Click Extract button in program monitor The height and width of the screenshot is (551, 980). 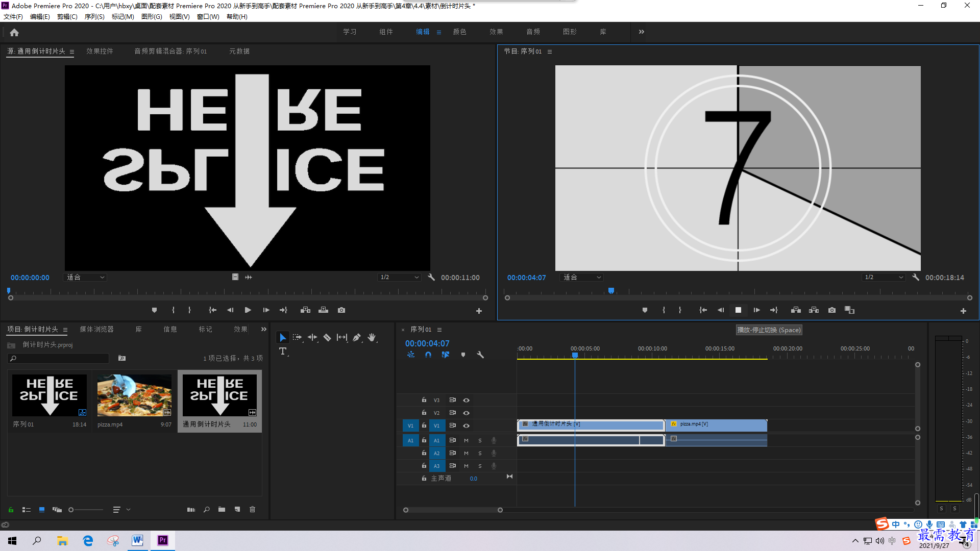coord(814,310)
